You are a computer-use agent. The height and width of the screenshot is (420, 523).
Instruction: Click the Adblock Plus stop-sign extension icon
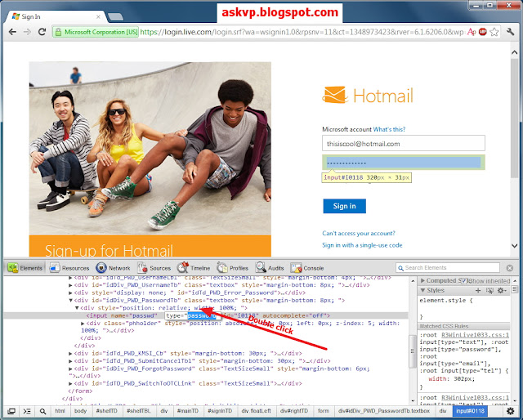point(483,32)
